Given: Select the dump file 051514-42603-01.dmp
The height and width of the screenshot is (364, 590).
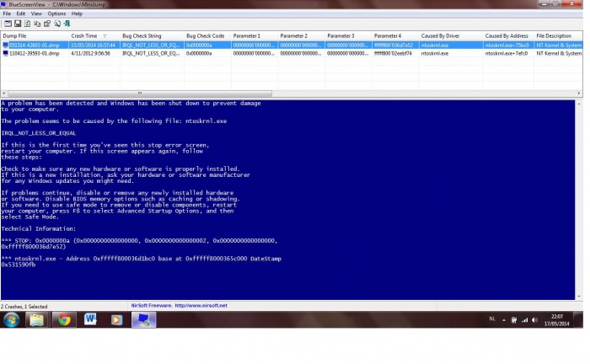Looking at the screenshot, I should (35, 45).
